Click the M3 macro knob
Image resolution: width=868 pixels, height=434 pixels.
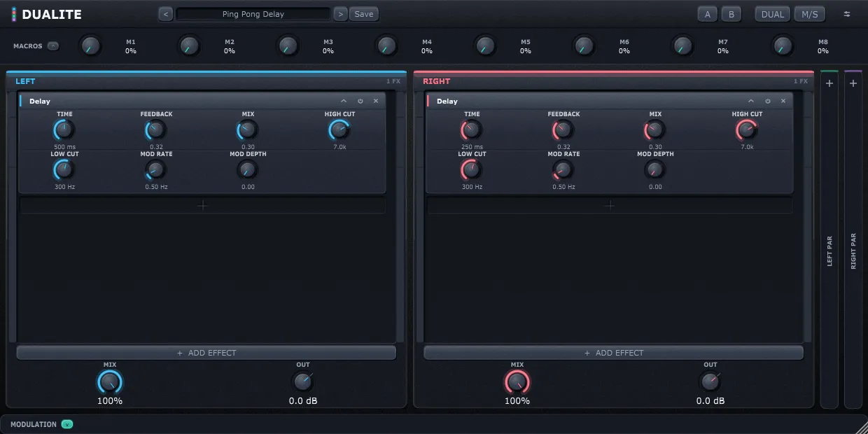(x=288, y=46)
